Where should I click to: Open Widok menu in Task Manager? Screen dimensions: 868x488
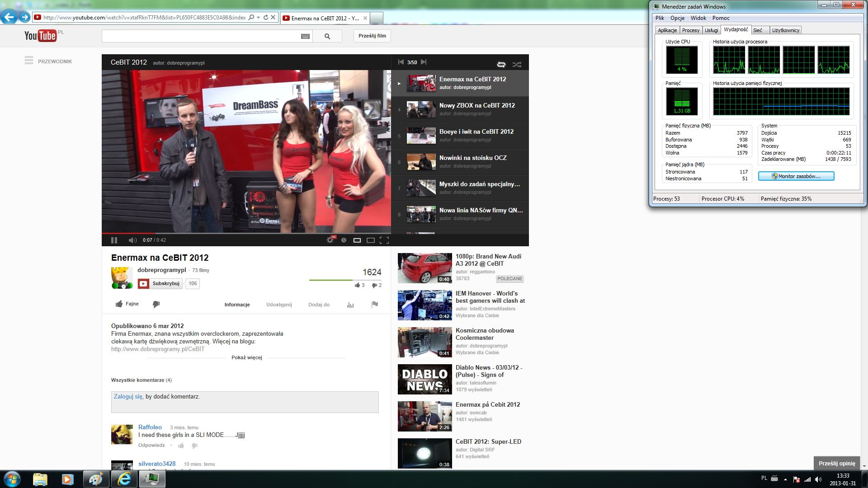698,18
